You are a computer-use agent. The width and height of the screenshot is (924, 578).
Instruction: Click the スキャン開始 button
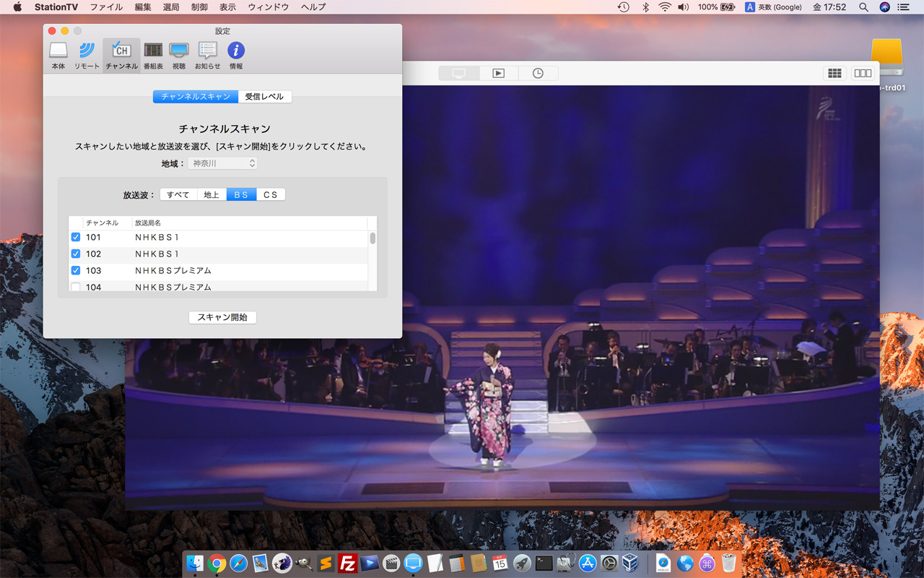[x=222, y=317]
